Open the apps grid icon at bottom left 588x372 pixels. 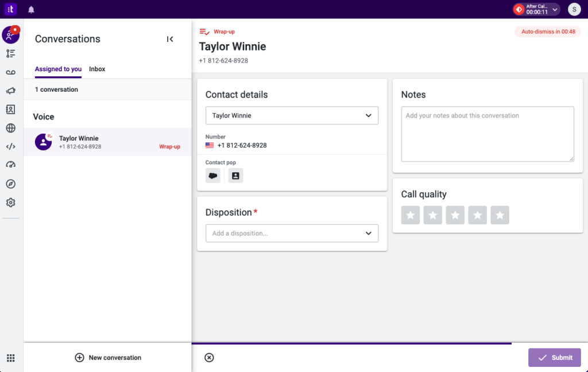10,358
